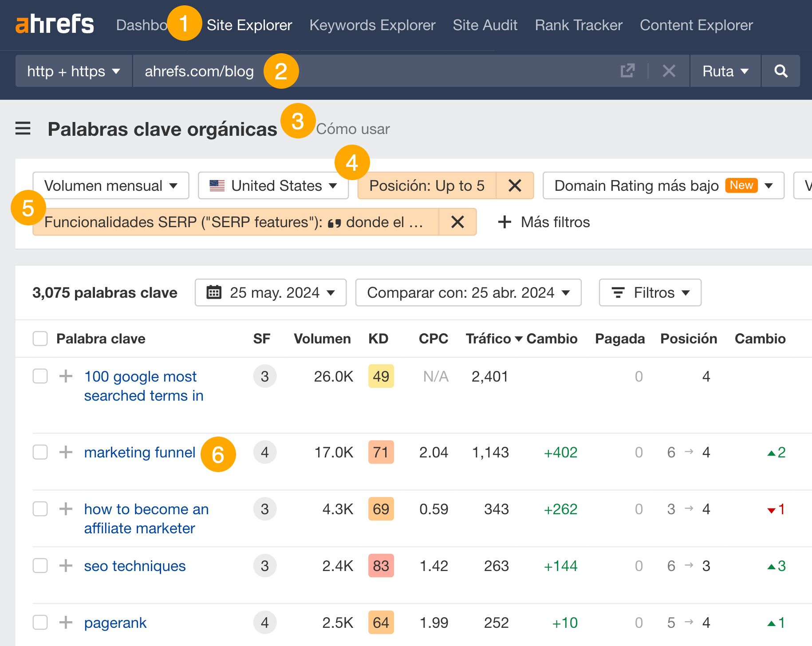The height and width of the screenshot is (646, 812).
Task: Click the calendar icon on the date selector
Action: 215,292
